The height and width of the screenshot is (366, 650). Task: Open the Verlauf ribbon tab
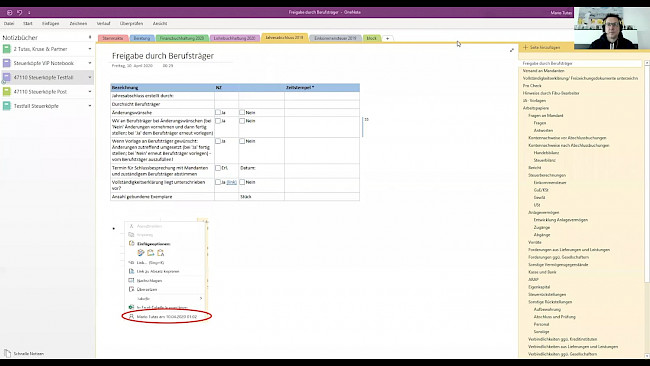pyautogui.click(x=103, y=24)
